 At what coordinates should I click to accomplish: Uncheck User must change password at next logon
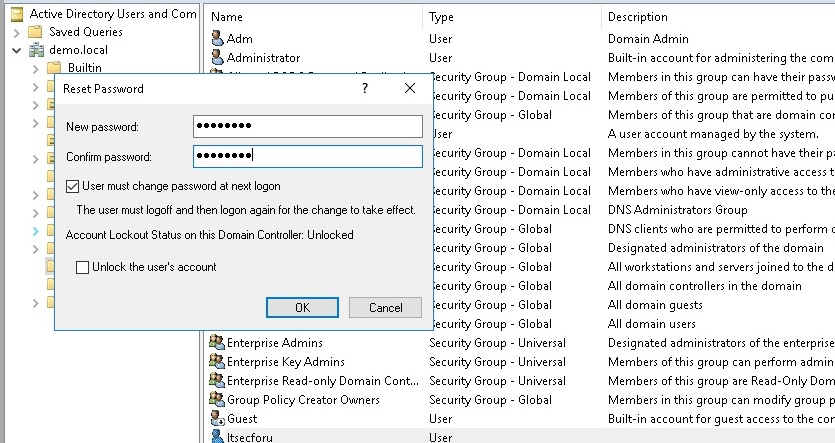point(72,186)
